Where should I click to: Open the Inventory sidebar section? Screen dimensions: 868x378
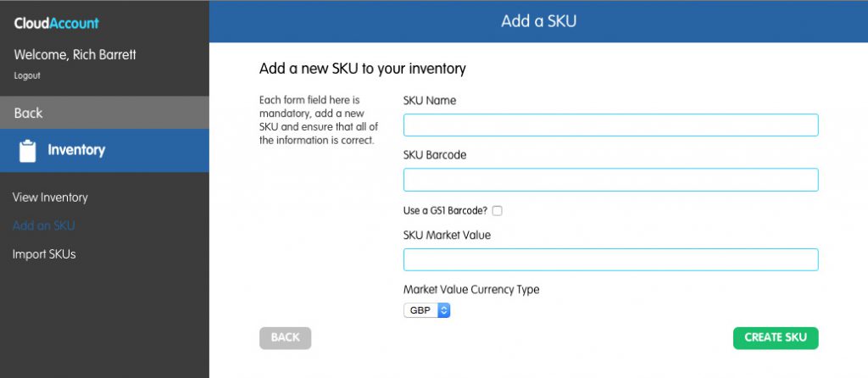[104, 151]
